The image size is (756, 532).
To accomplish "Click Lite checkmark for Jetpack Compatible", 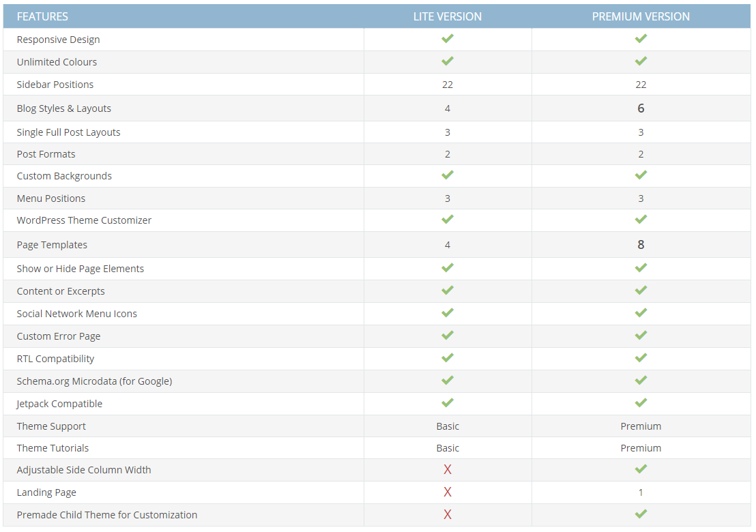I will pyautogui.click(x=448, y=403).
